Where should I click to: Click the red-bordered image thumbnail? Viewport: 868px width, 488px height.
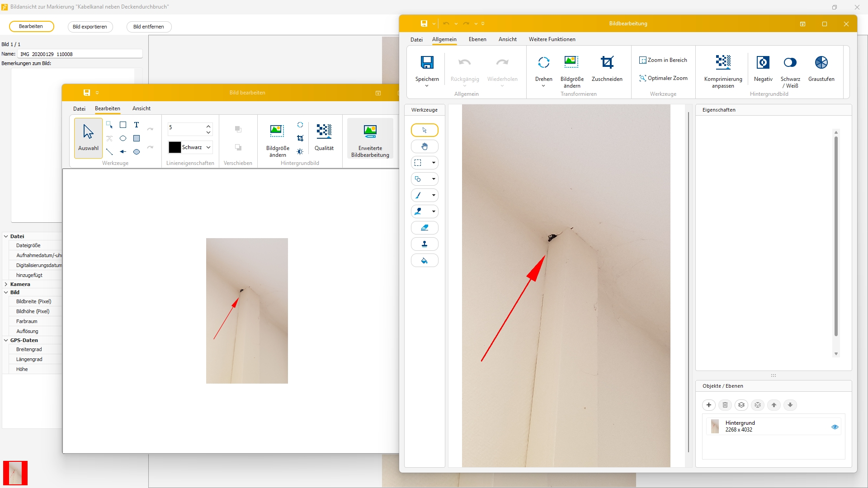15,473
